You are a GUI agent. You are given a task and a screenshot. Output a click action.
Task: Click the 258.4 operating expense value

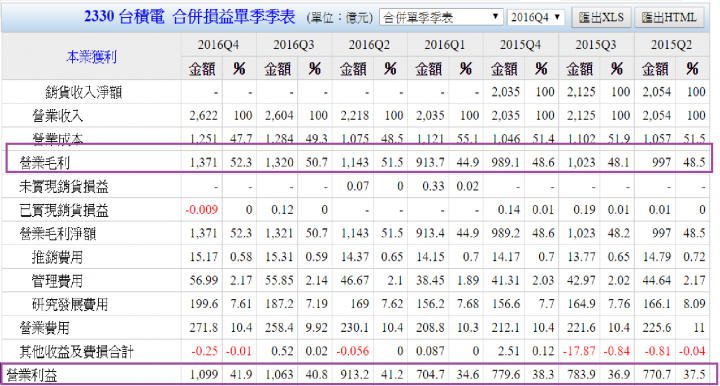pos(279,327)
